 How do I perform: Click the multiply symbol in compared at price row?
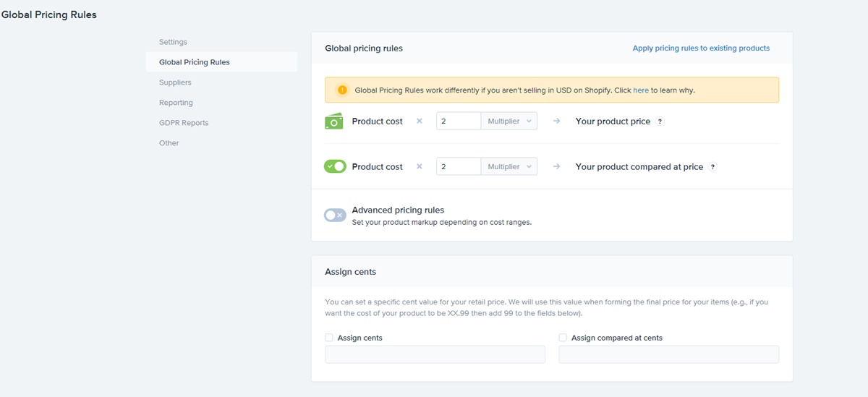coord(420,167)
